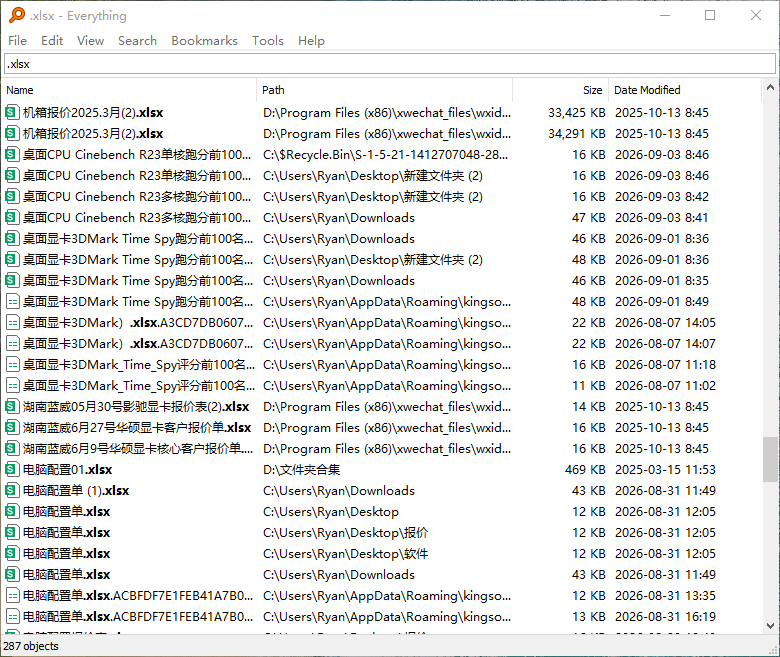Click file icon of Cinebench R23单核 row in $Recycle.Bin

(12, 154)
